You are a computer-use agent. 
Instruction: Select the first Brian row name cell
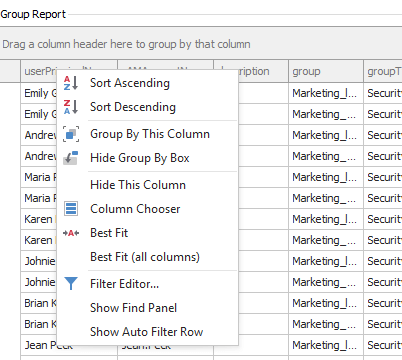click(x=39, y=303)
